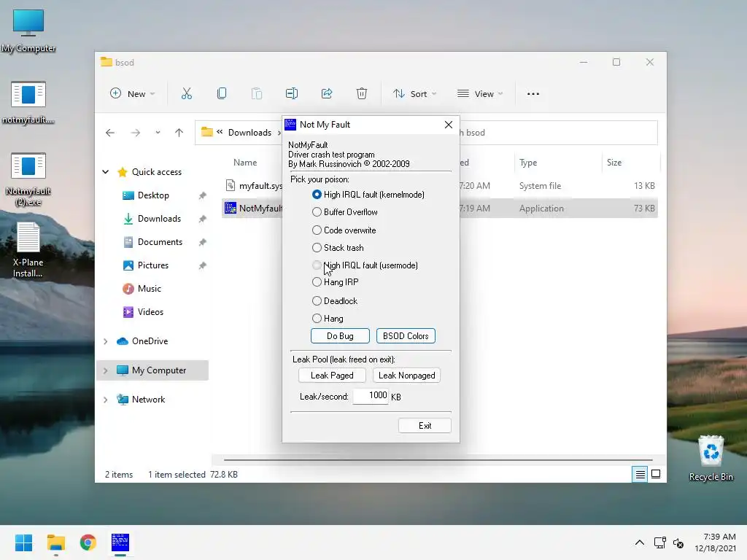
Task: Click the Do Bug button
Action: pos(340,335)
